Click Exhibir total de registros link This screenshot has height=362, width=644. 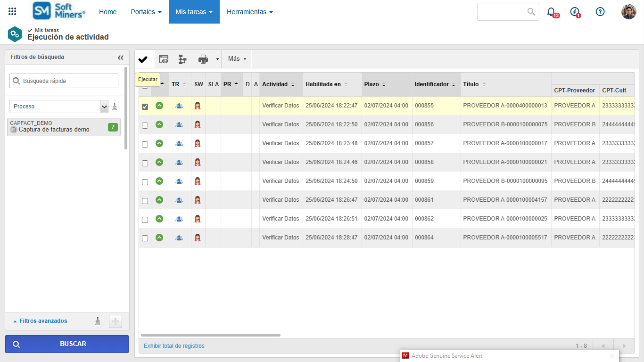[x=174, y=346]
